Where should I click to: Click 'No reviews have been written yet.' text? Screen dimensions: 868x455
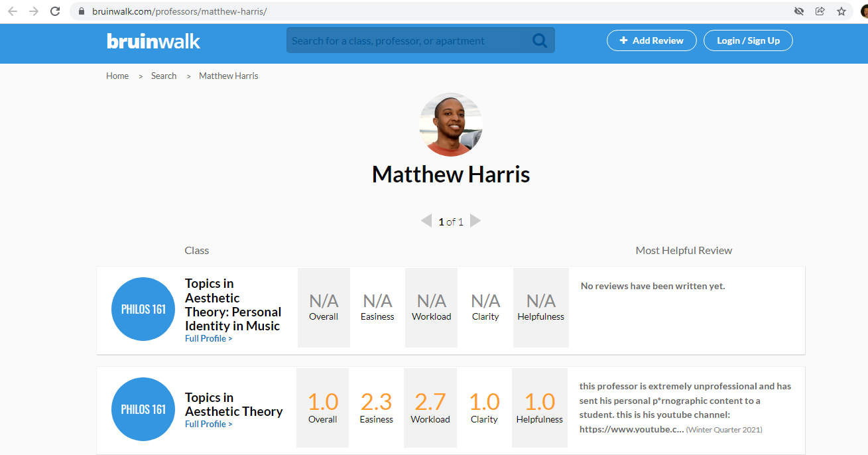click(653, 286)
